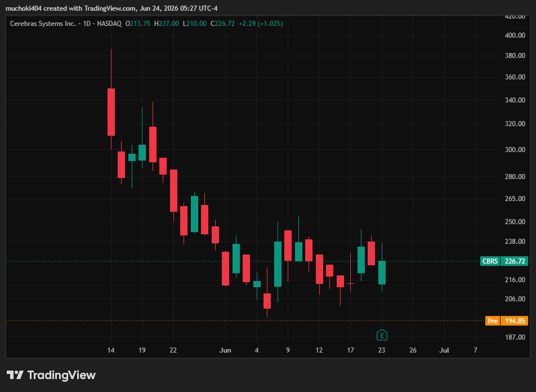Click the 400.00 price axis label
This screenshot has width=536, height=392.
click(x=515, y=35)
